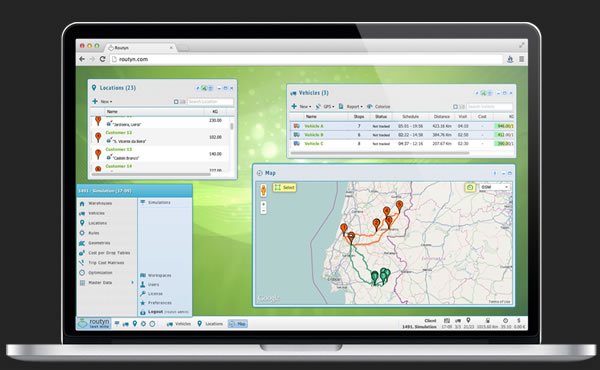The height and width of the screenshot is (370, 600).
Task: Zoom in on the map
Action: coord(263,204)
